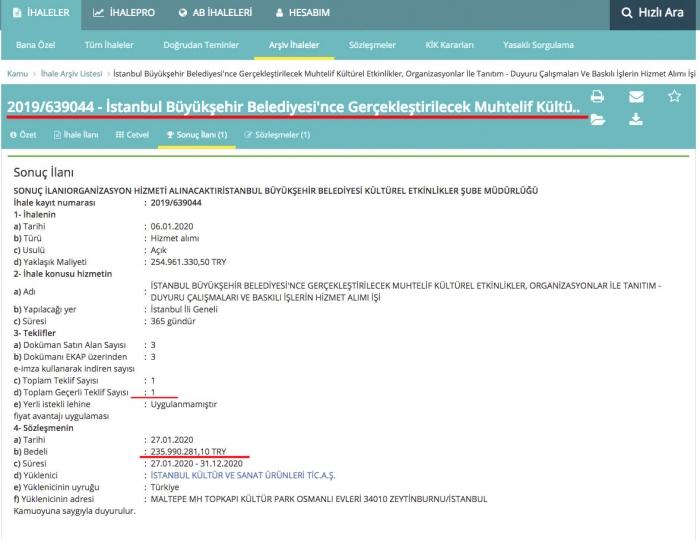Star this tender as favorite
The height and width of the screenshot is (540, 700).
[x=674, y=97]
